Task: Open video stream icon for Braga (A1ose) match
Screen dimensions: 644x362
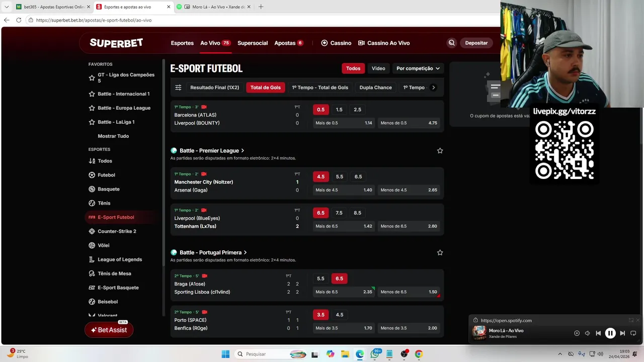Action: (x=204, y=276)
